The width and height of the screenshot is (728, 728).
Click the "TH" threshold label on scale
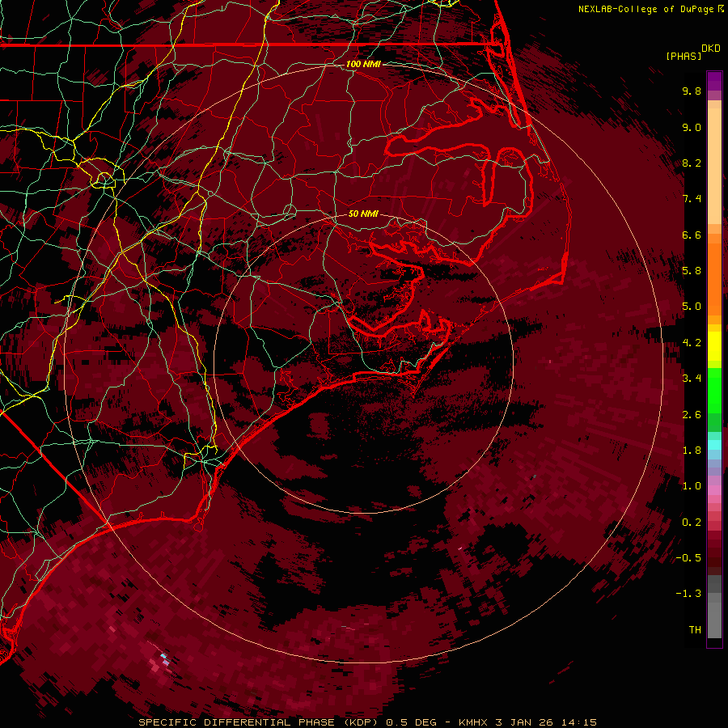click(x=695, y=630)
